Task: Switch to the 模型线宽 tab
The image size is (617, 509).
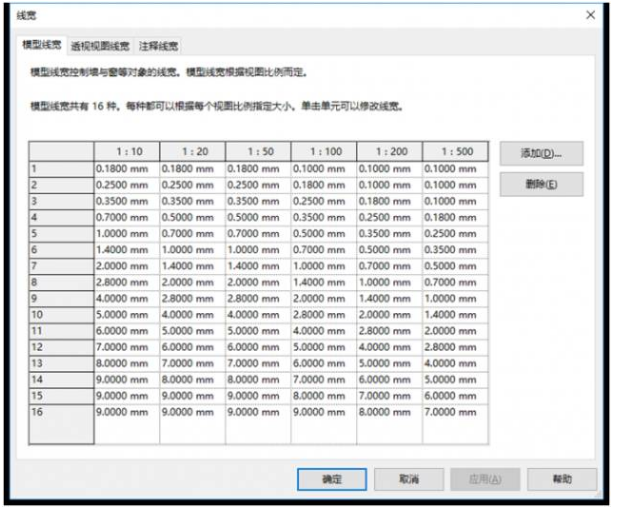Action: click(42, 45)
